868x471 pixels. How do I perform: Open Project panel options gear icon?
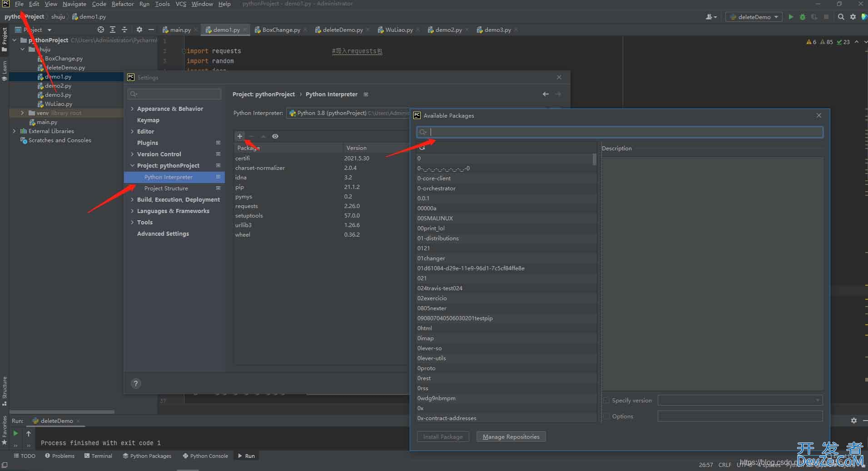point(139,30)
